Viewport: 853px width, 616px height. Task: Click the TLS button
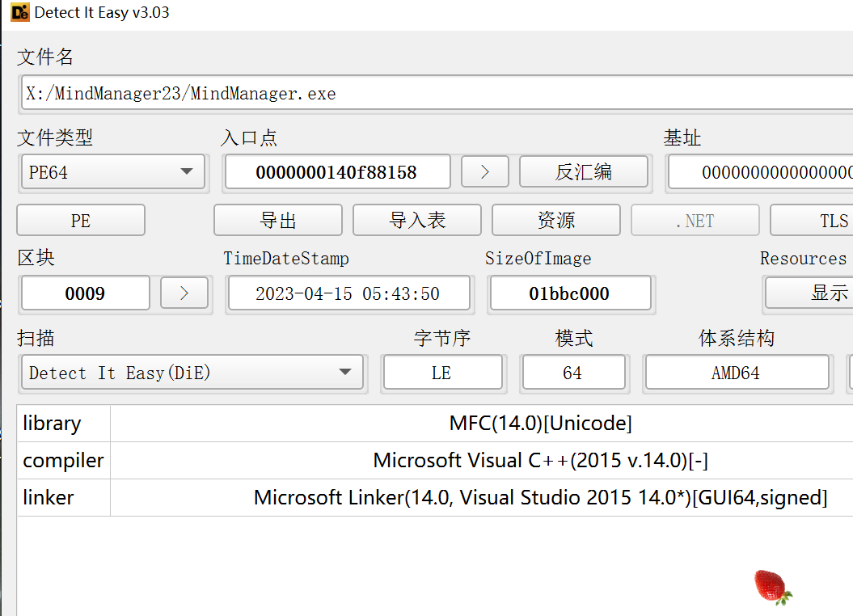click(x=812, y=220)
